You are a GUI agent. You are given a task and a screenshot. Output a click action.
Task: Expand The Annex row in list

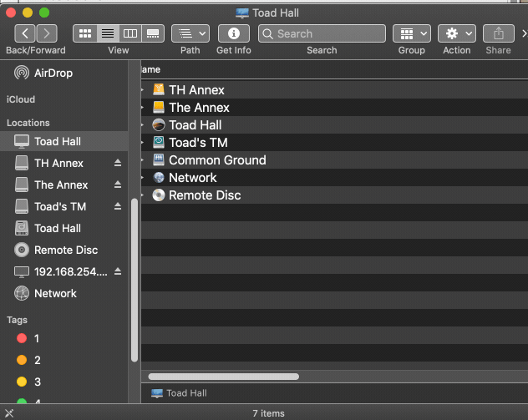click(x=143, y=107)
